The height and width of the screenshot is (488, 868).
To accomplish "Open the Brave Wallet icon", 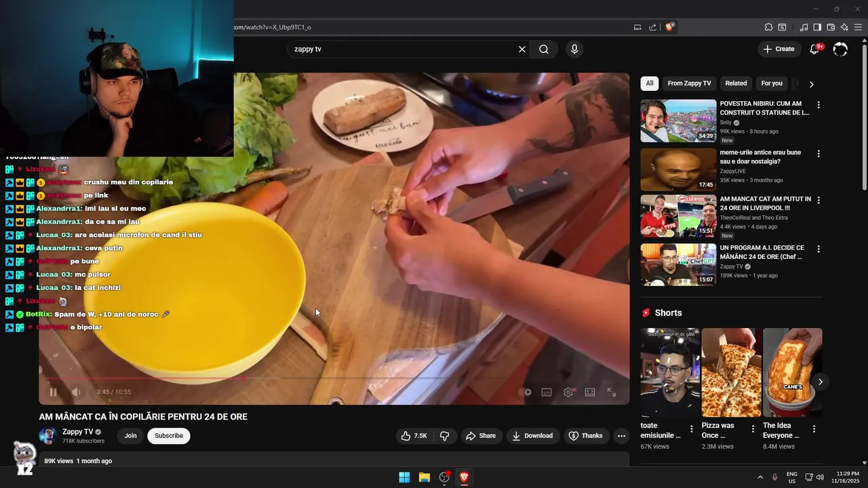I will tap(831, 27).
